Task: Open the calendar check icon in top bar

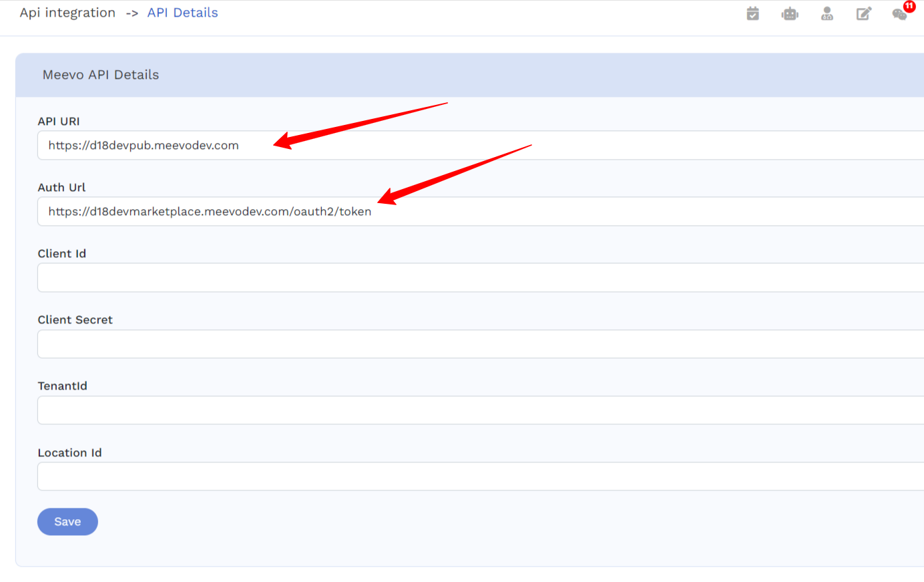Action: (x=752, y=13)
